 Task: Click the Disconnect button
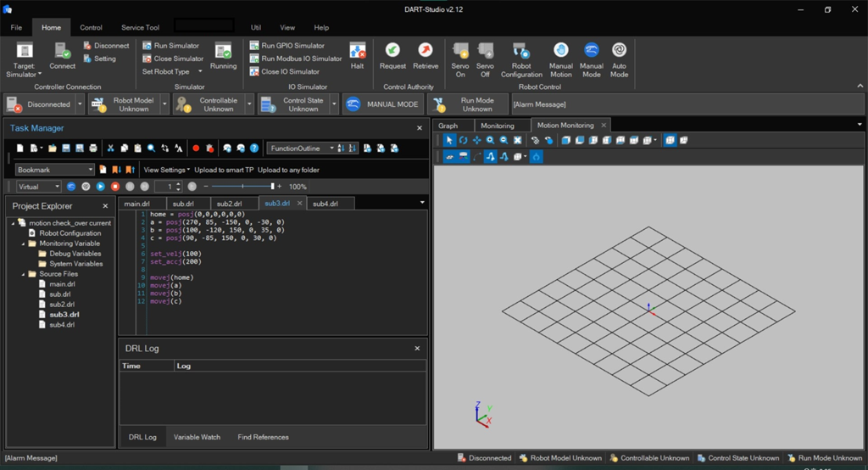[106, 46]
